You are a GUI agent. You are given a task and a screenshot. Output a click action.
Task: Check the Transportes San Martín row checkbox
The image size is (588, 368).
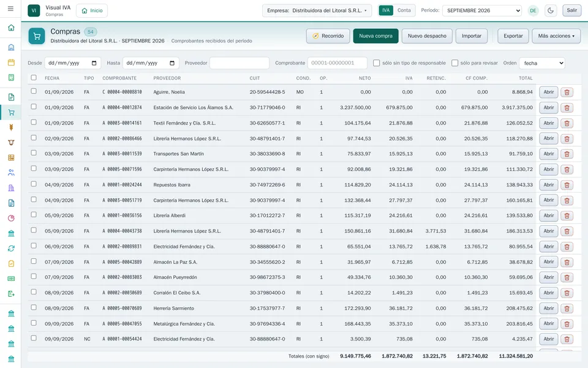[34, 153]
